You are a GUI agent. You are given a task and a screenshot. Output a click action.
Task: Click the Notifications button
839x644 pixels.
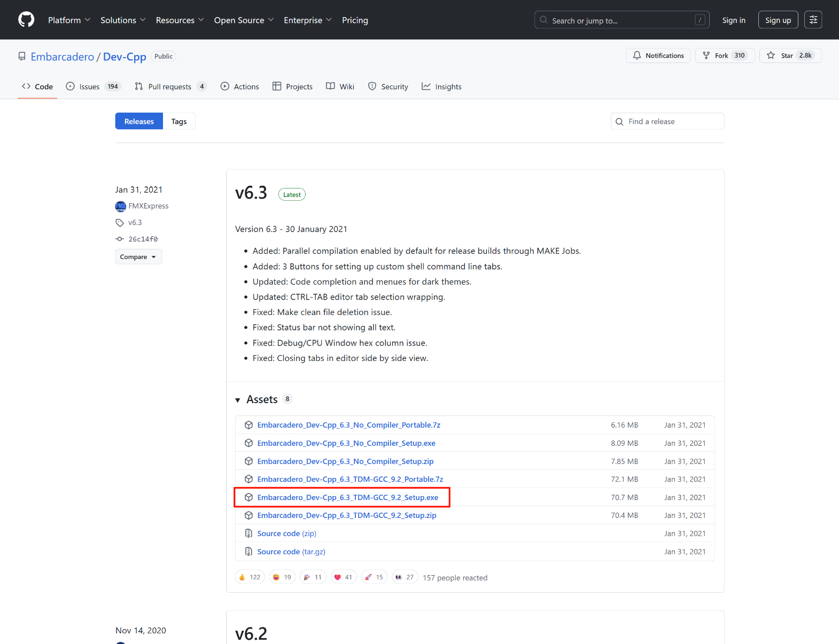(x=658, y=56)
